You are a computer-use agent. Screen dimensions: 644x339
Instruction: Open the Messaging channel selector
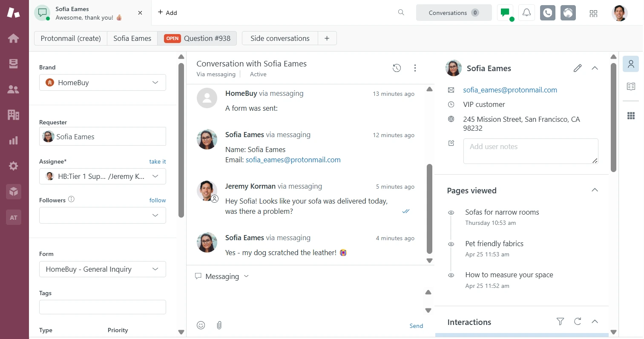(222, 276)
